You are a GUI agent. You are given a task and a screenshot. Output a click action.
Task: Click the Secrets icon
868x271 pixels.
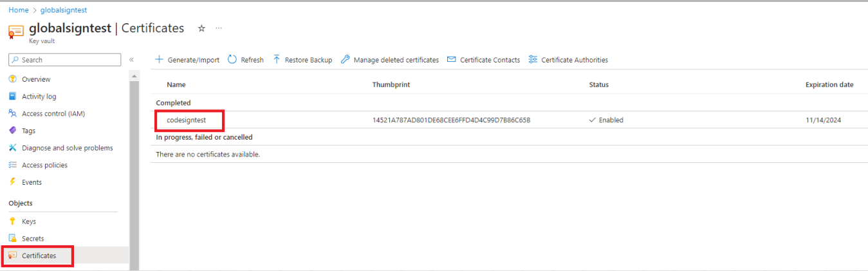pyautogui.click(x=12, y=238)
